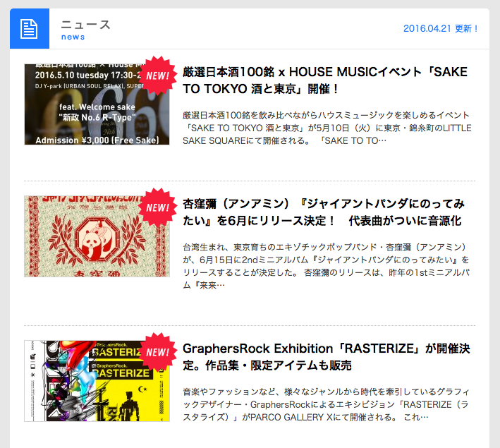This screenshot has height=448, width=500.
Task: Click the 音楽やファッション RASTERIZE summary text
Action: coord(326,404)
